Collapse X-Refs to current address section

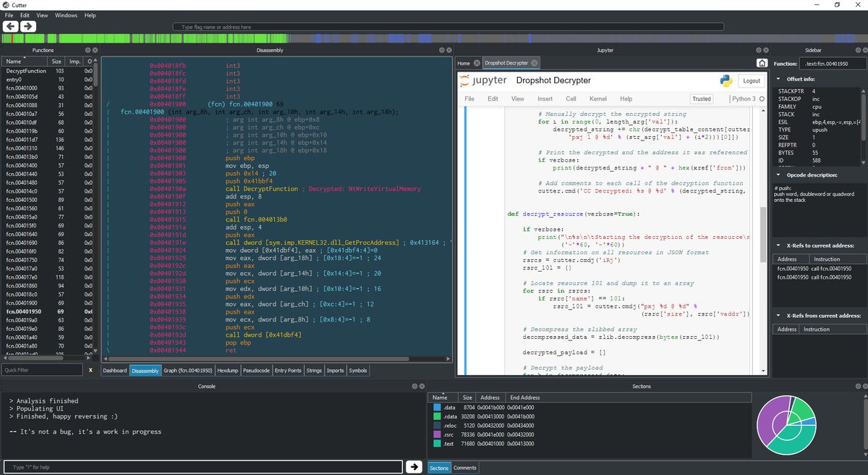pyautogui.click(x=778, y=245)
